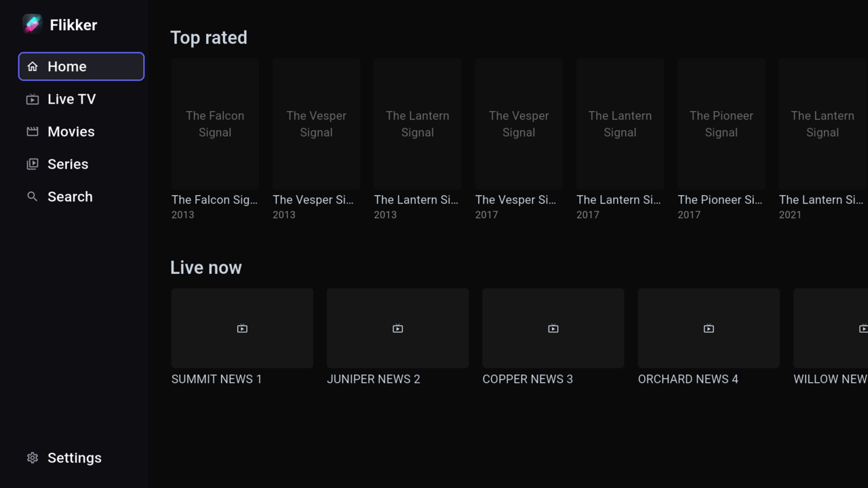Click the 'Top rated' heading

[x=209, y=37]
